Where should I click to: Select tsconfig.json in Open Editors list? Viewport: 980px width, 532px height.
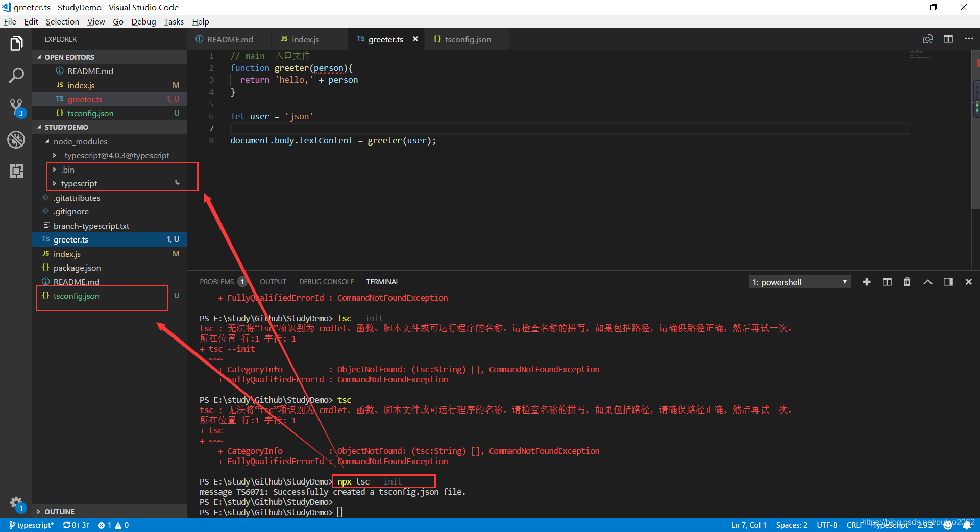[x=110, y=113]
